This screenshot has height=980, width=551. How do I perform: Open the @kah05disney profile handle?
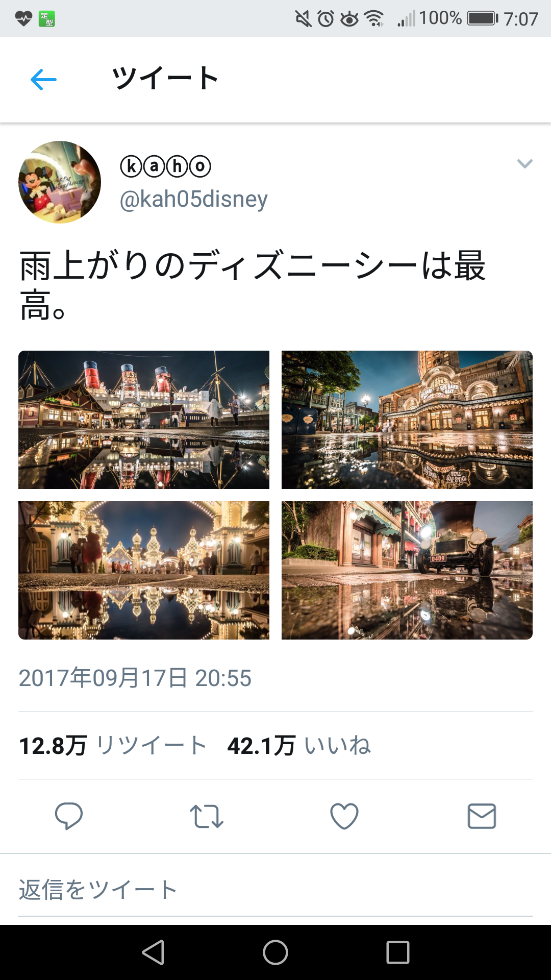[x=193, y=199]
